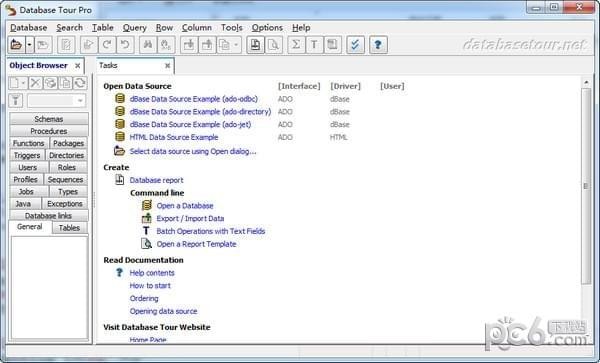600x363 pixels.
Task: Open the filter combo box in Object Browser
Action: (57, 101)
